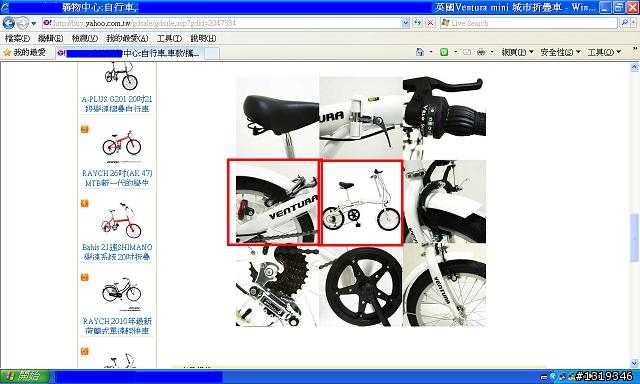Open the 檔案(F) menu
The height and width of the screenshot is (384, 640).
[x=18, y=38]
